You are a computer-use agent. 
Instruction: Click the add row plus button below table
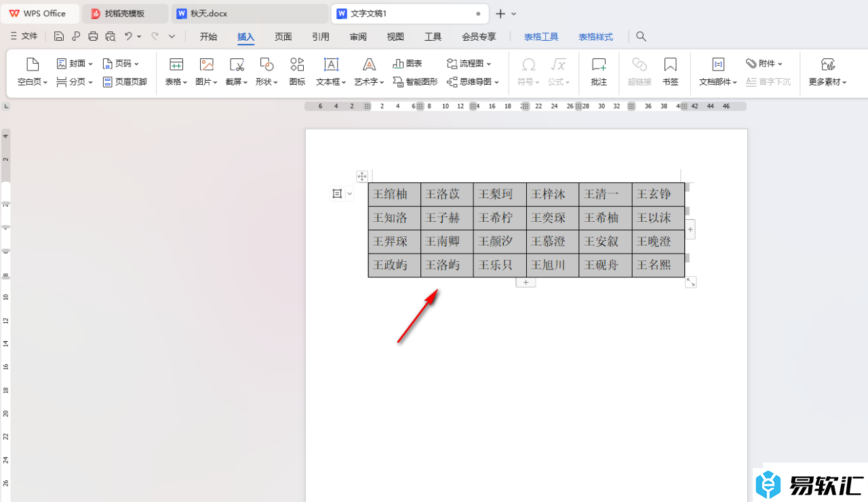pos(526,282)
